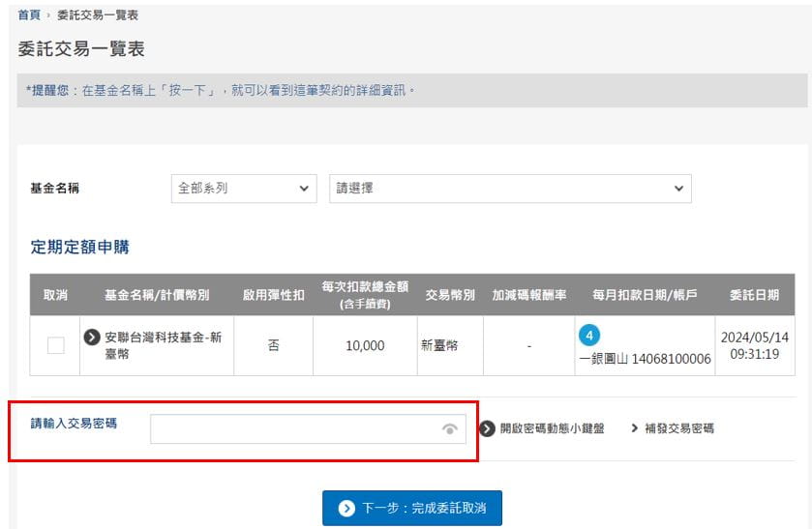Focus the 請輸入交易密碼 password field
The width and height of the screenshot is (812, 529).
point(295,429)
